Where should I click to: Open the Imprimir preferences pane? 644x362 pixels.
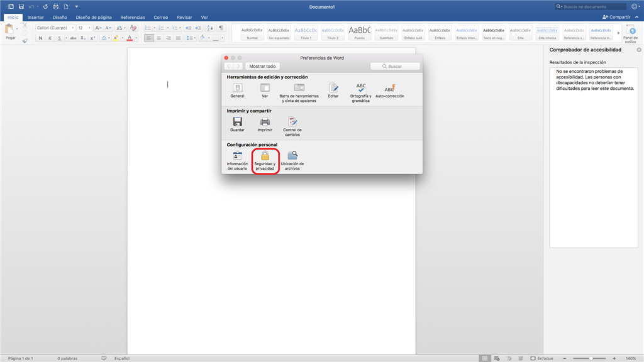point(265,124)
